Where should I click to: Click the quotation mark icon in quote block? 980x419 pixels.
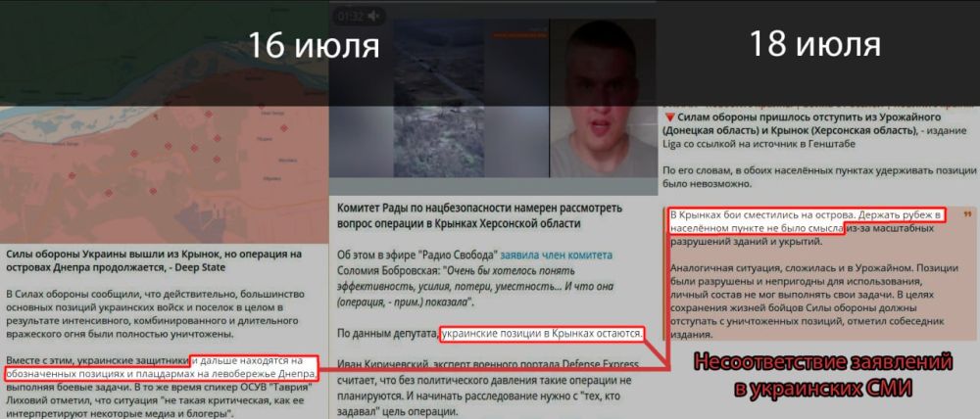tap(968, 215)
